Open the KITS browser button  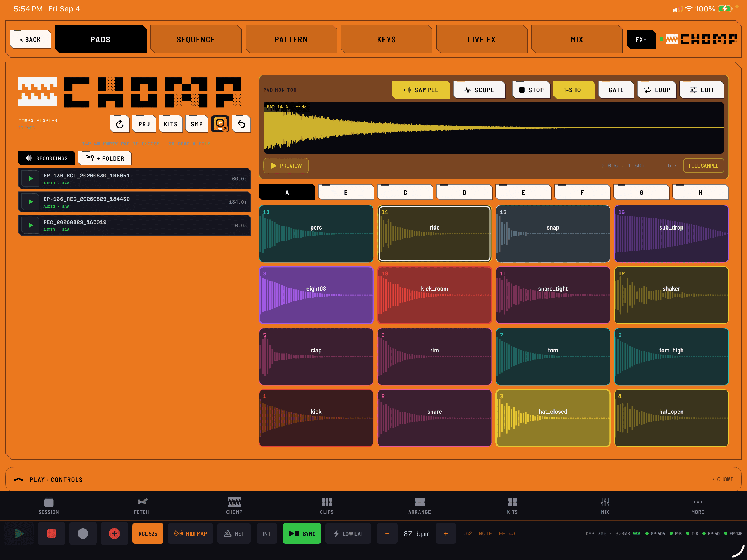click(x=170, y=124)
